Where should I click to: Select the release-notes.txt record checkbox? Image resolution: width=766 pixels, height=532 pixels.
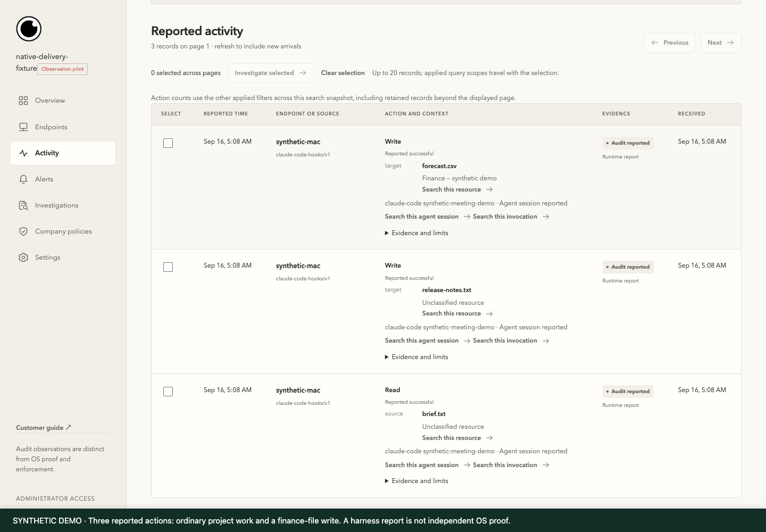click(168, 267)
